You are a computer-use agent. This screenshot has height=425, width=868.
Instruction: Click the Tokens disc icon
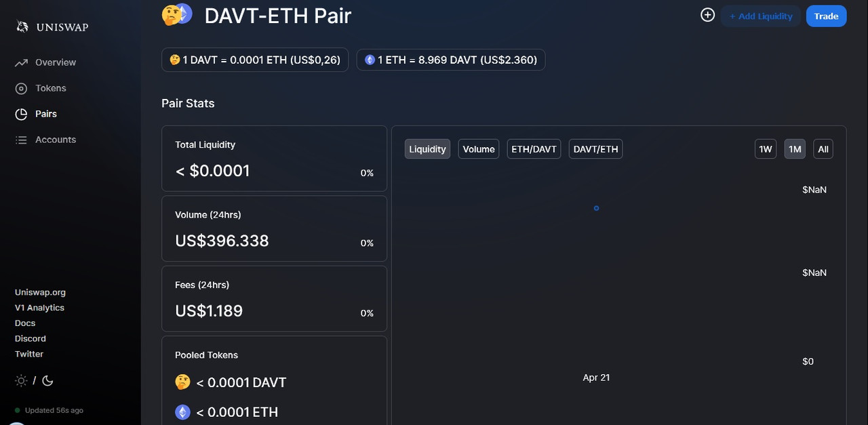[21, 88]
